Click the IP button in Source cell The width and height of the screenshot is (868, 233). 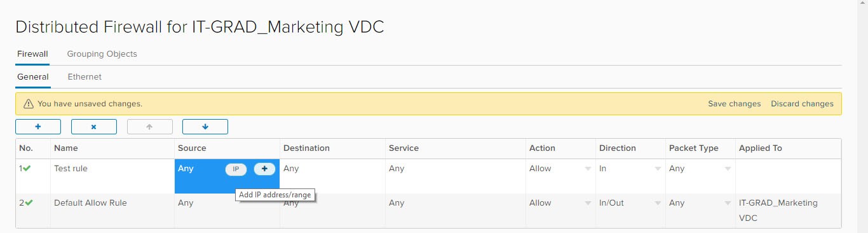click(x=236, y=169)
